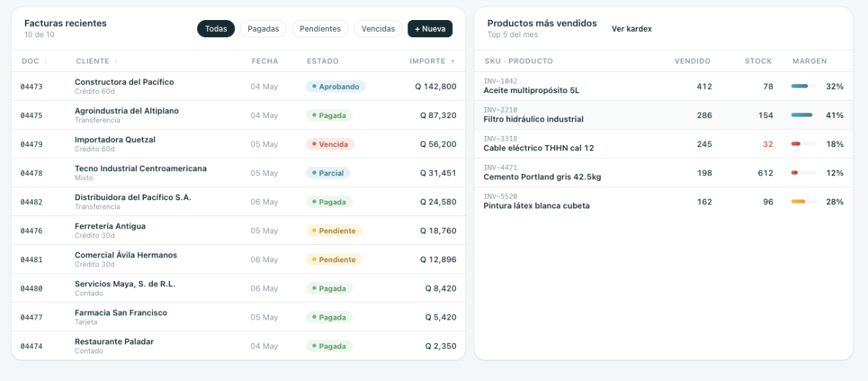Select client Distribuidora del Pacífico S.A.
The image size is (868, 381).
[x=133, y=197]
